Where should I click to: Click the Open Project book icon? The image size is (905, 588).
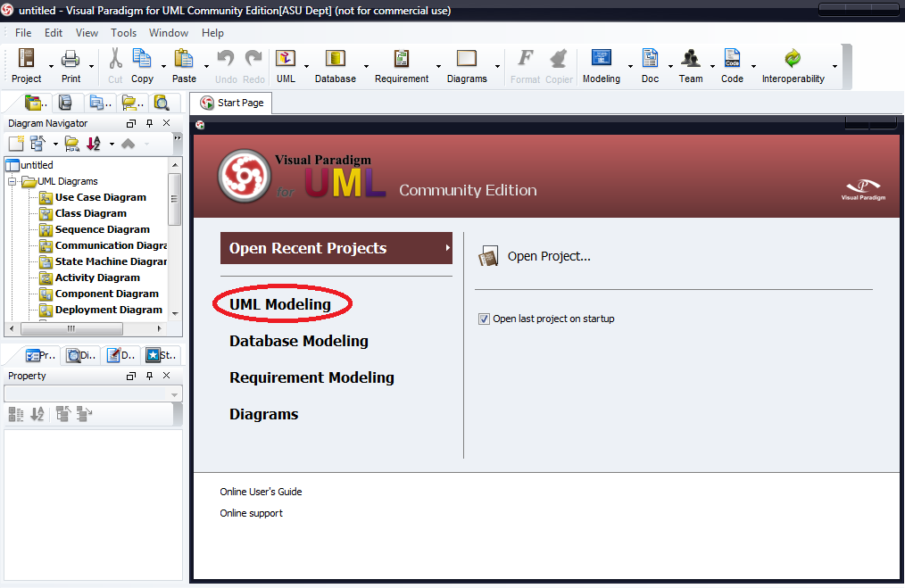tap(488, 256)
